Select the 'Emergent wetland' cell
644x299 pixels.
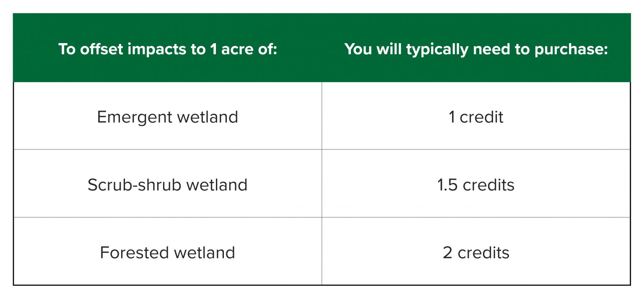168,116
